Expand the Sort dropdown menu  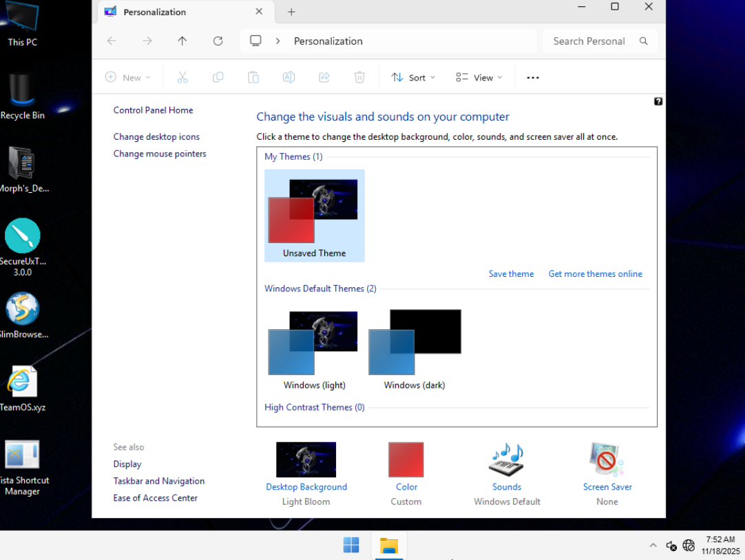[413, 78]
